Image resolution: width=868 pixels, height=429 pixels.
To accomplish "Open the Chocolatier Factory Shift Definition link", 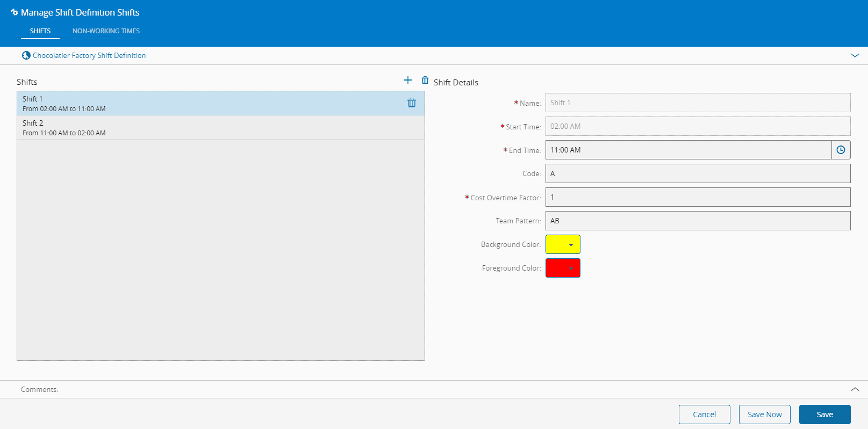I will point(89,55).
